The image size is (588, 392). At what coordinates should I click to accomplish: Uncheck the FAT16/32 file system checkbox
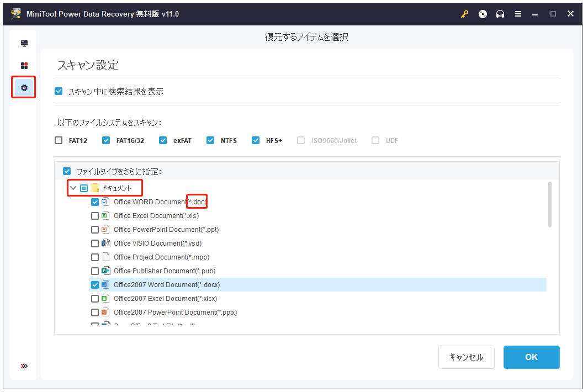106,140
